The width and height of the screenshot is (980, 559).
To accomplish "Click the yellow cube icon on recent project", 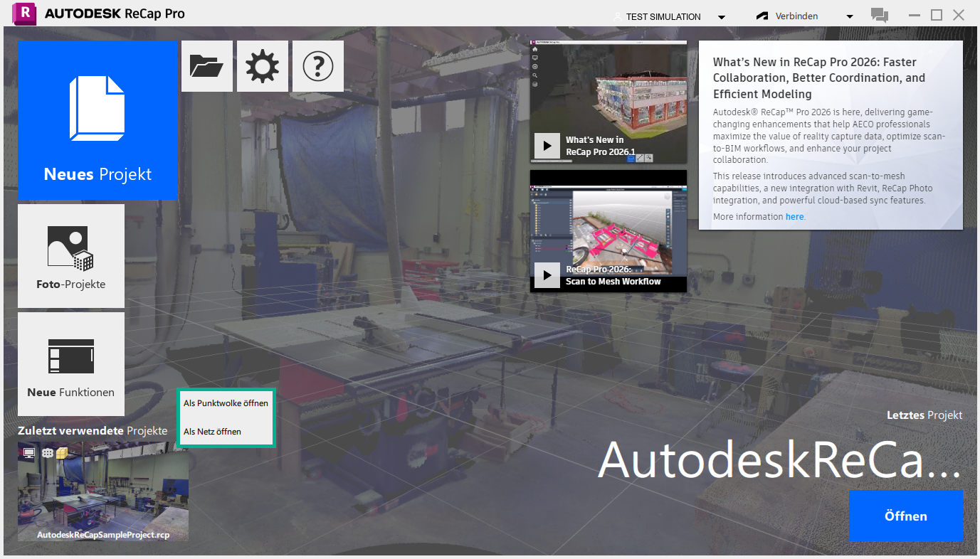I will 62,452.
